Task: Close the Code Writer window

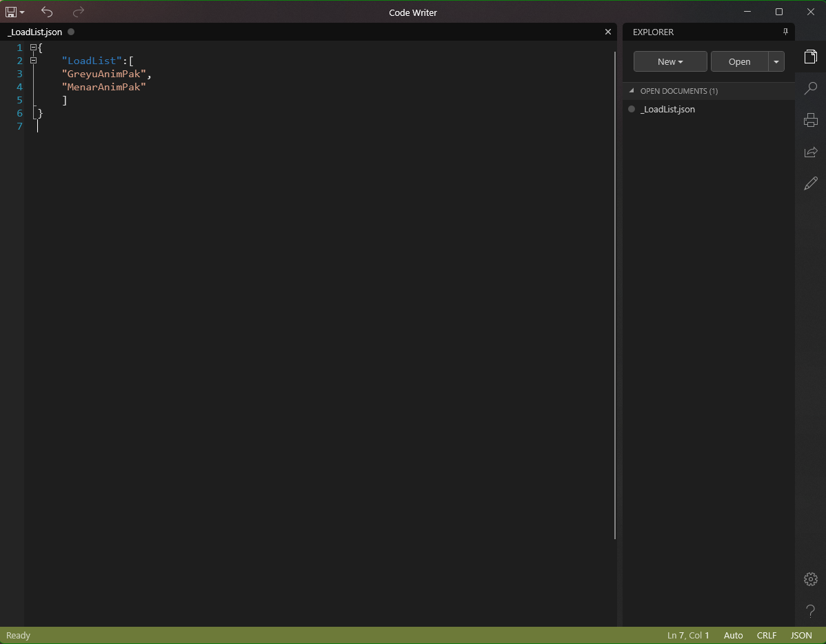Action: 810,12
